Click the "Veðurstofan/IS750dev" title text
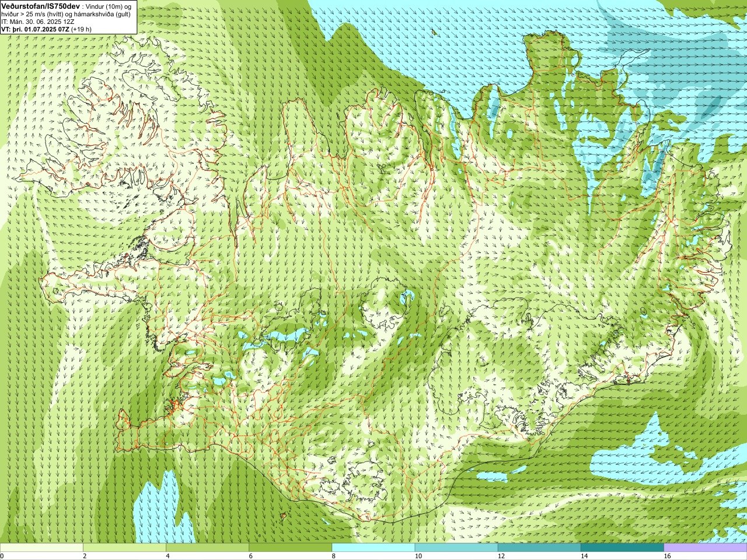 (x=41, y=5)
